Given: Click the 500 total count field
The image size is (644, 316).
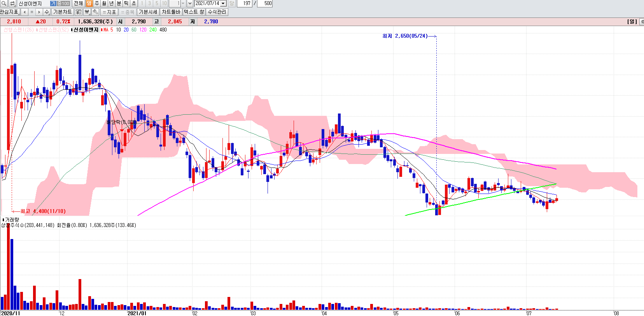Looking at the screenshot, I should pos(265,3).
